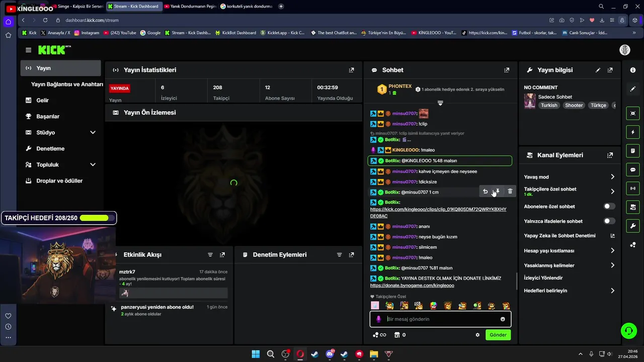
Task: Open KickBot Dashboard bookmark
Action: click(x=235, y=33)
